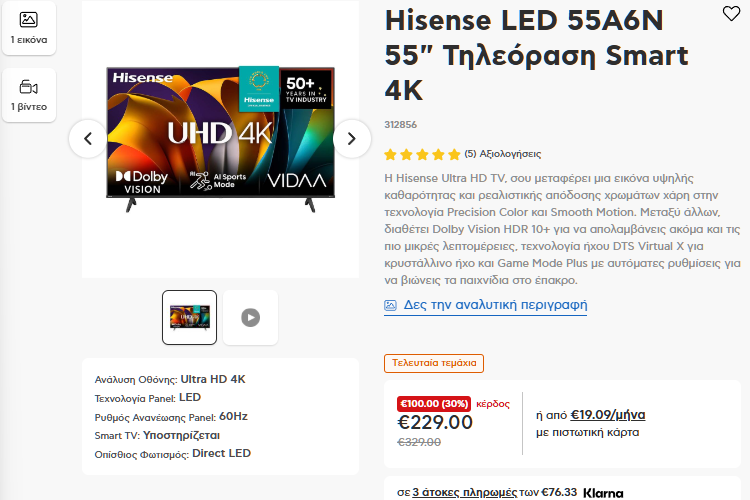Click the product code 312856
This screenshot has width=750, height=500.
(x=400, y=125)
